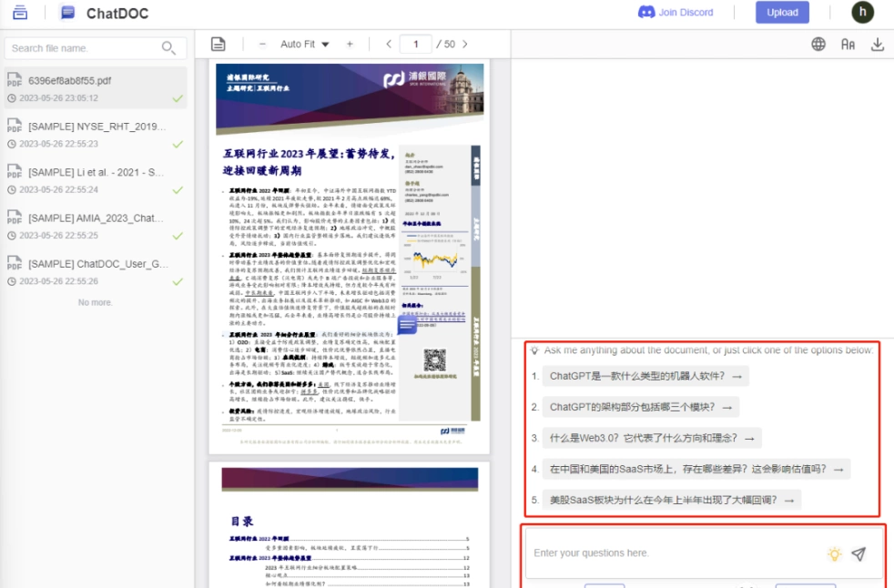Click the document title 互联网行业2023年展望
894x588 pixels.
tap(309, 162)
